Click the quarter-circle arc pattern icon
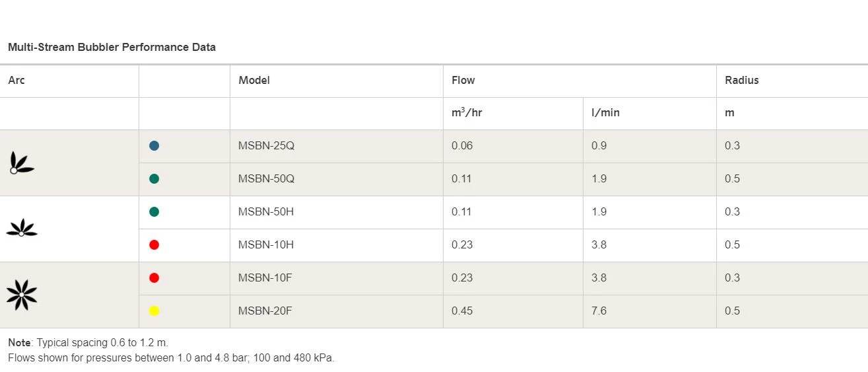868x372 pixels. click(x=21, y=163)
